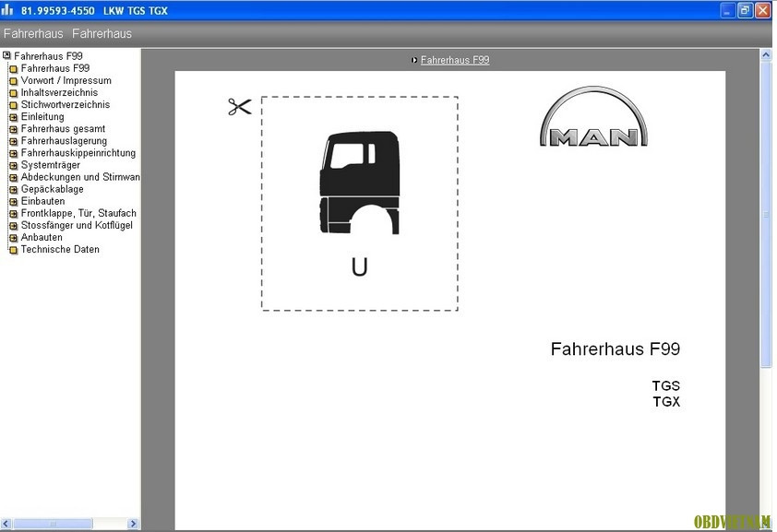Select the Stossfänger und Kotflügel tree entry

point(77,225)
